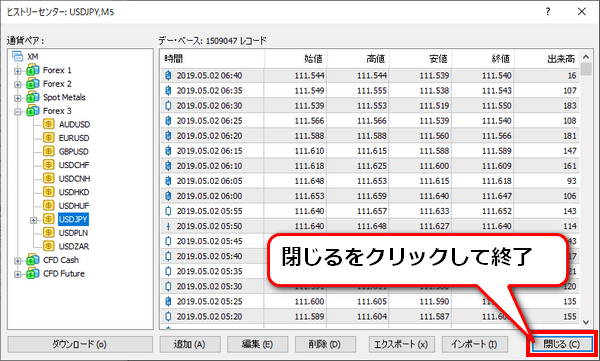This screenshot has width=600, height=361.
Task: Click candle icon of the 05:25 row
Action: click(x=168, y=302)
